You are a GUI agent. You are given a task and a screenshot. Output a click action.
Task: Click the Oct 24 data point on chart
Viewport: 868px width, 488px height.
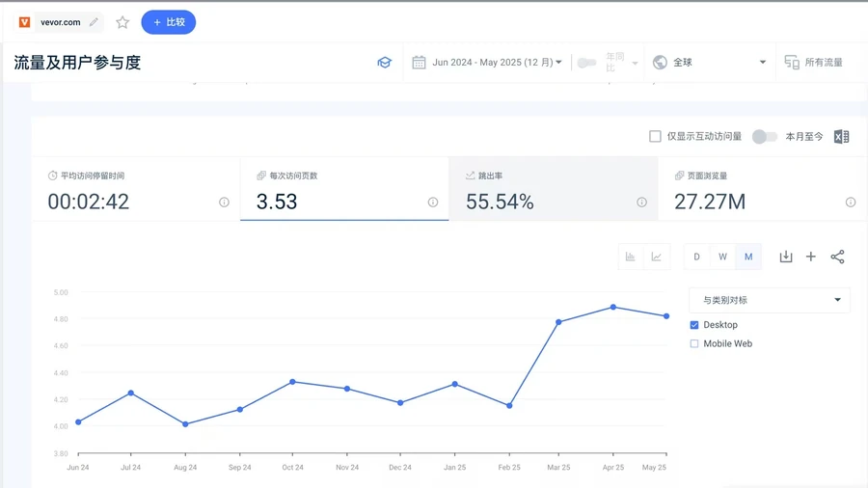[292, 382]
